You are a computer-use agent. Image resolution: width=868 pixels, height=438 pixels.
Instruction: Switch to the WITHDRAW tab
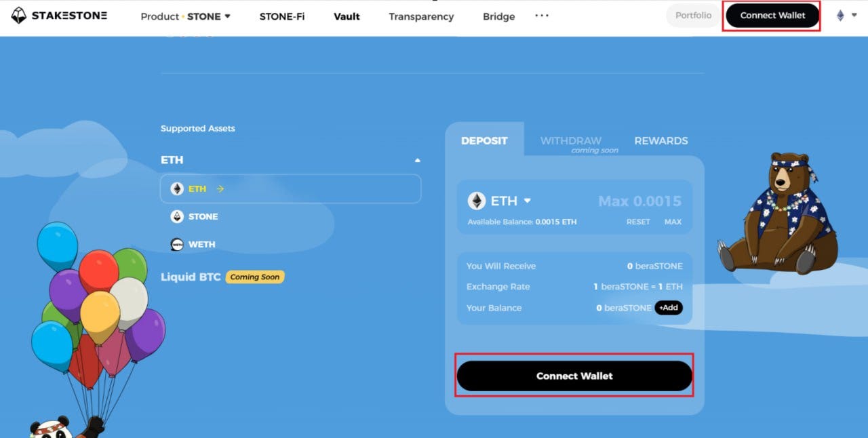click(570, 140)
